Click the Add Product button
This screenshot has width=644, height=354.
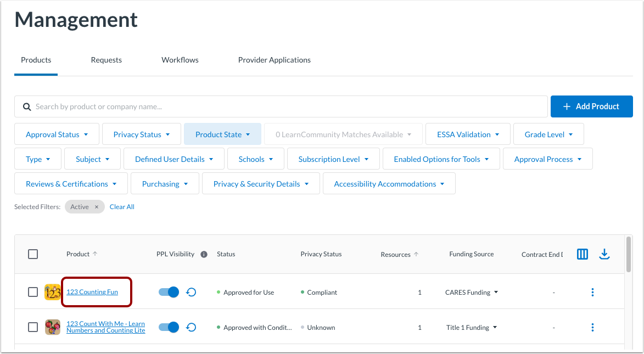click(x=591, y=106)
